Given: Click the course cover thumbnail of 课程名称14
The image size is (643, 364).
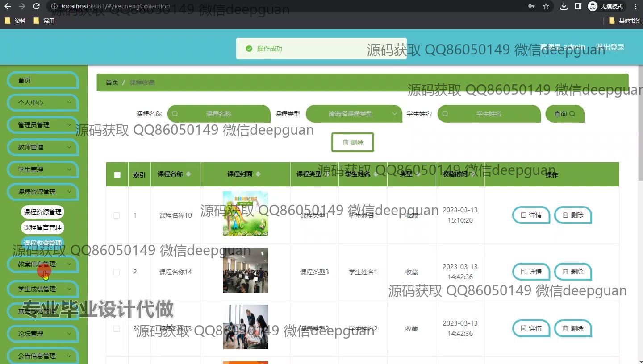Looking at the screenshot, I should click(x=245, y=271).
